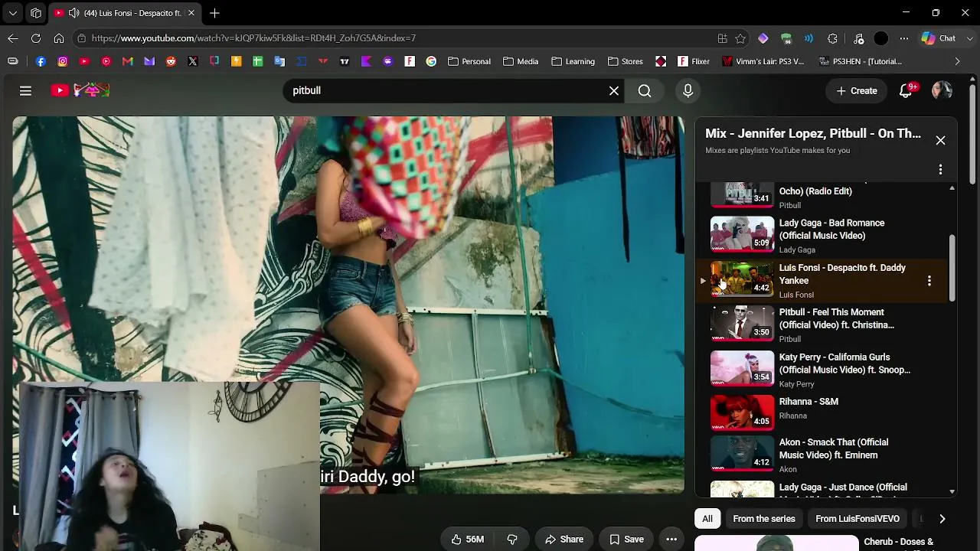Open Personal bookmarks folder
Viewport: 980px width, 551px height.
tap(469, 61)
